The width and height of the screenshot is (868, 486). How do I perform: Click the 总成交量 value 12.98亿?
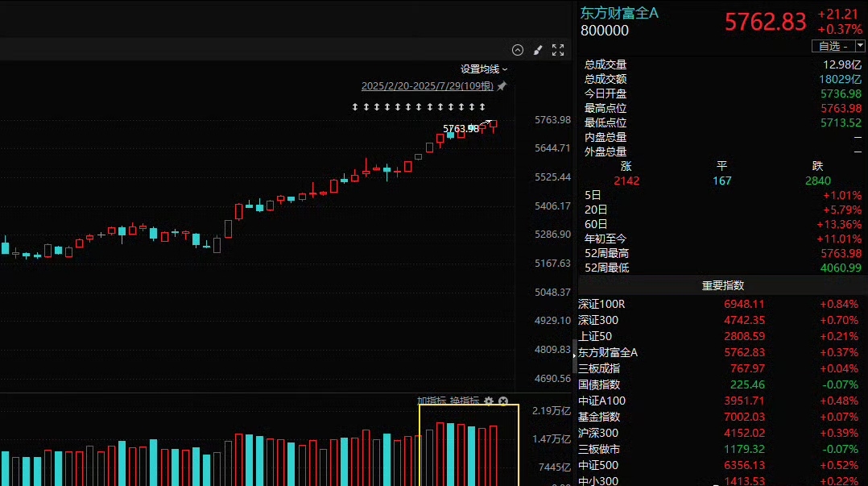[x=842, y=64]
